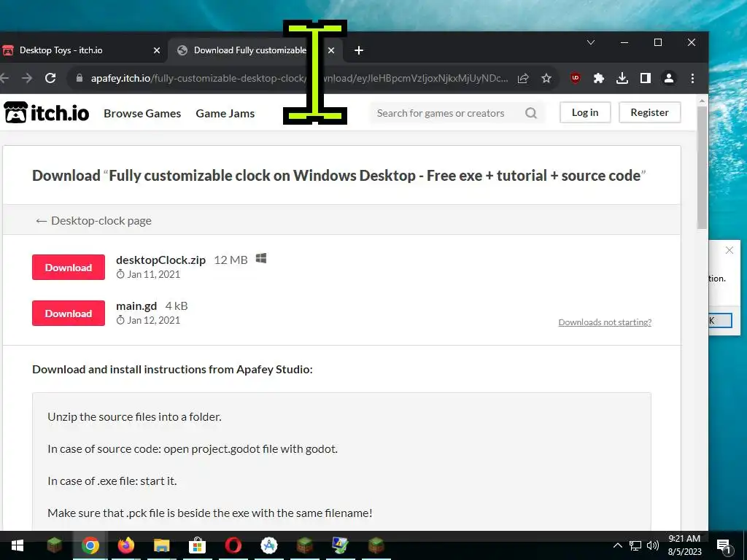Open File Explorer from the taskbar
This screenshot has height=560, width=747.
(x=161, y=545)
